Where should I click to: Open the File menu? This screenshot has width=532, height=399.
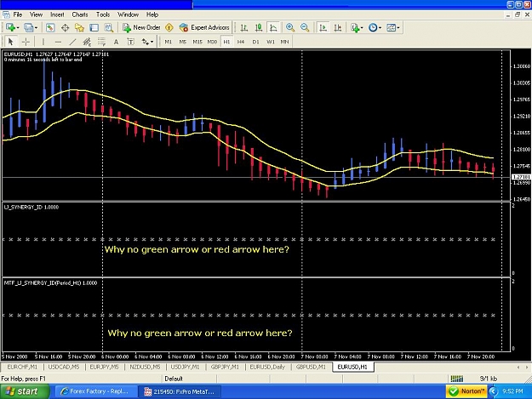[18, 14]
